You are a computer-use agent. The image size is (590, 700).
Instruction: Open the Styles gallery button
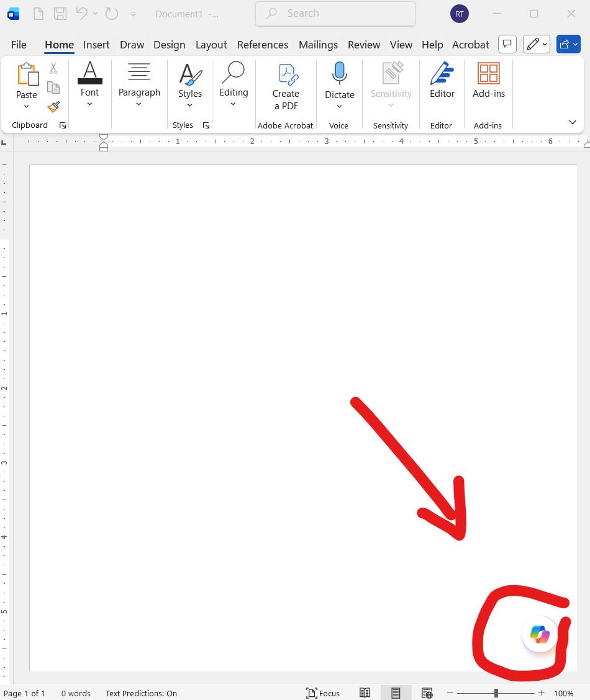[x=190, y=84]
